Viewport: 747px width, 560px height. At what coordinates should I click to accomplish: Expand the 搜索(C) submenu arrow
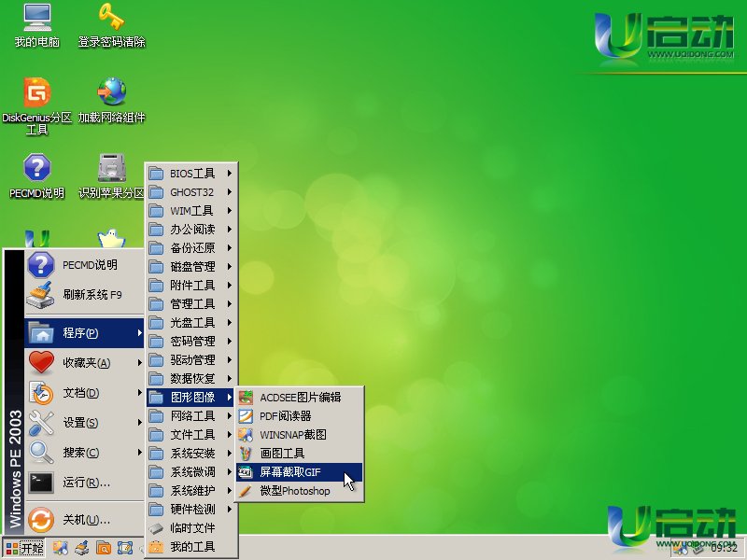[x=139, y=452]
